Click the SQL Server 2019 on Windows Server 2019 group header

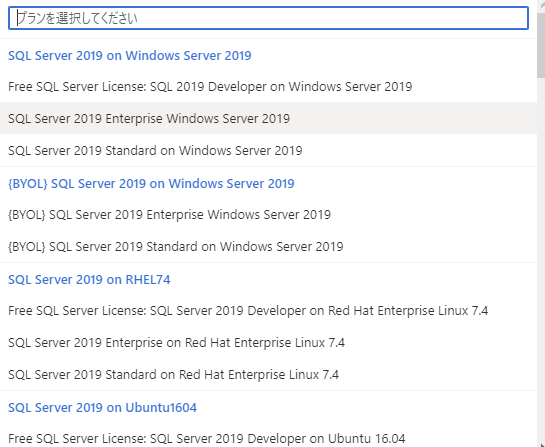pyautogui.click(x=130, y=56)
